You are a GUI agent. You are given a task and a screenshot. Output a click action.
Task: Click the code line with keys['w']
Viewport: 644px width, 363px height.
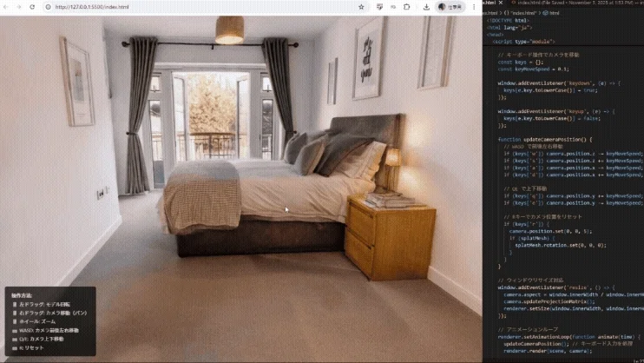pos(574,154)
